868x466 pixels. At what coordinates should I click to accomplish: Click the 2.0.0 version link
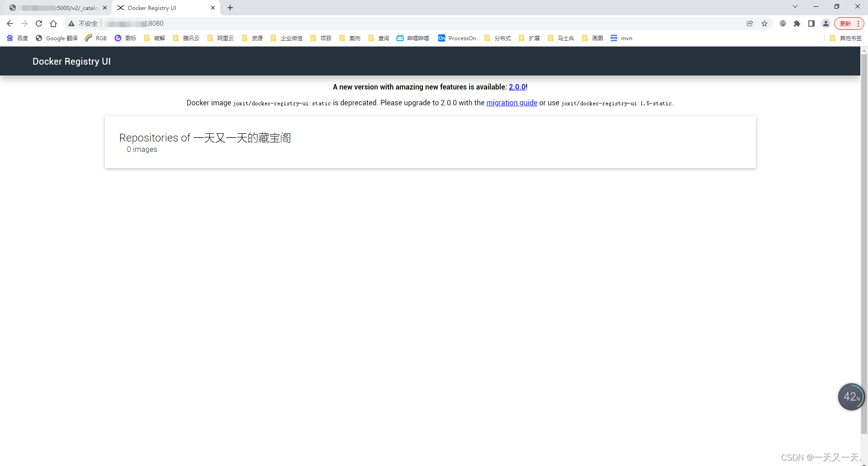point(517,87)
